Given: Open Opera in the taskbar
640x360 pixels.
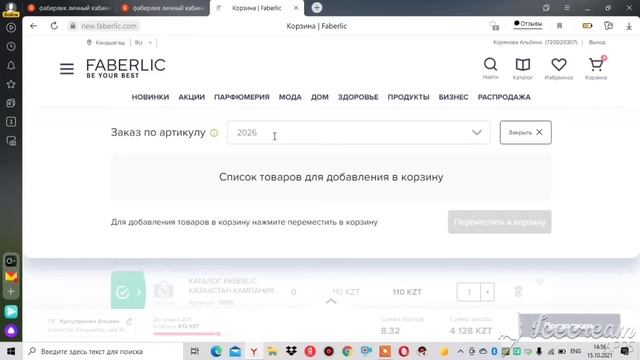Looking at the screenshot, I should pyautogui.click(x=403, y=351).
